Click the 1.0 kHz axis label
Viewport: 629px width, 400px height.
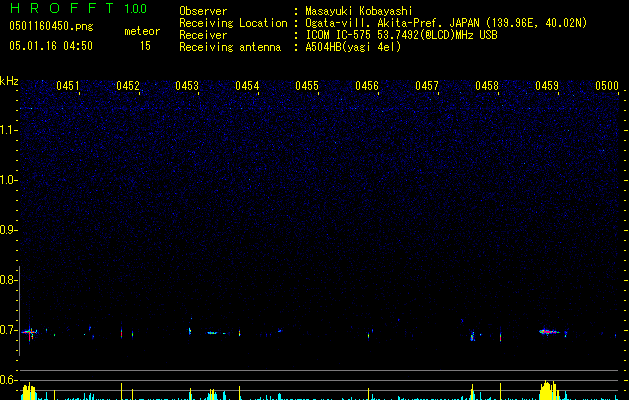pos(8,180)
